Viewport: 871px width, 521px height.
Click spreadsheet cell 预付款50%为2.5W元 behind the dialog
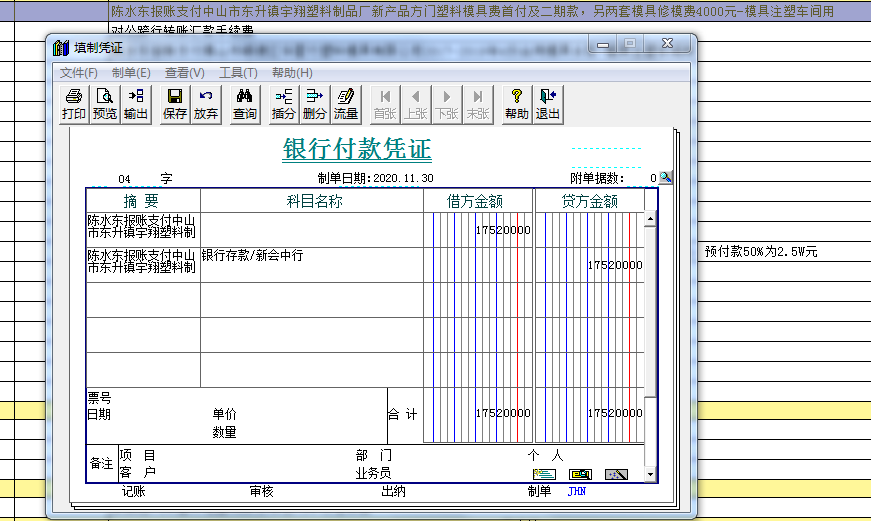[760, 252]
